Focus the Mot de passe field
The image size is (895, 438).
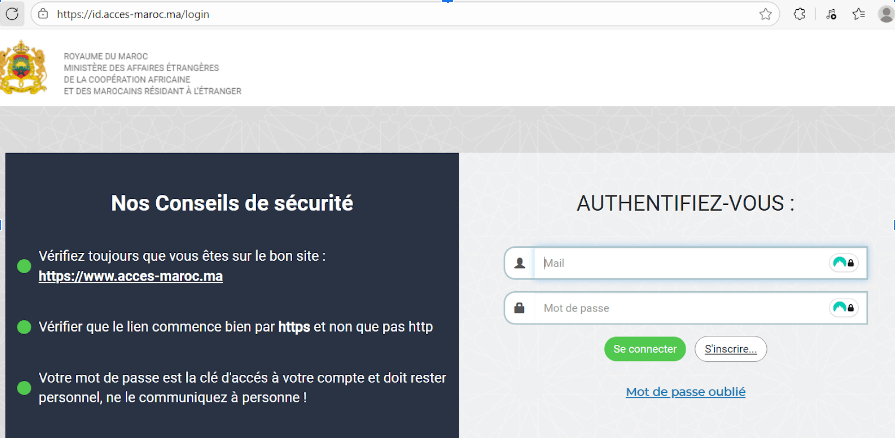click(680, 308)
